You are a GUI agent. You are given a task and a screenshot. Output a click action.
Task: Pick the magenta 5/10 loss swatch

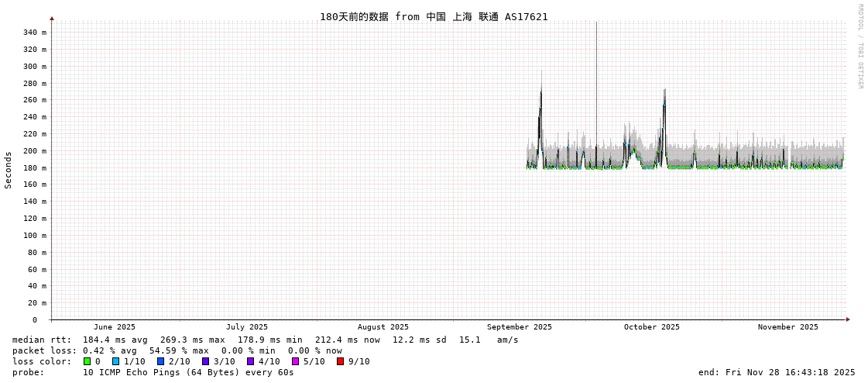click(295, 361)
